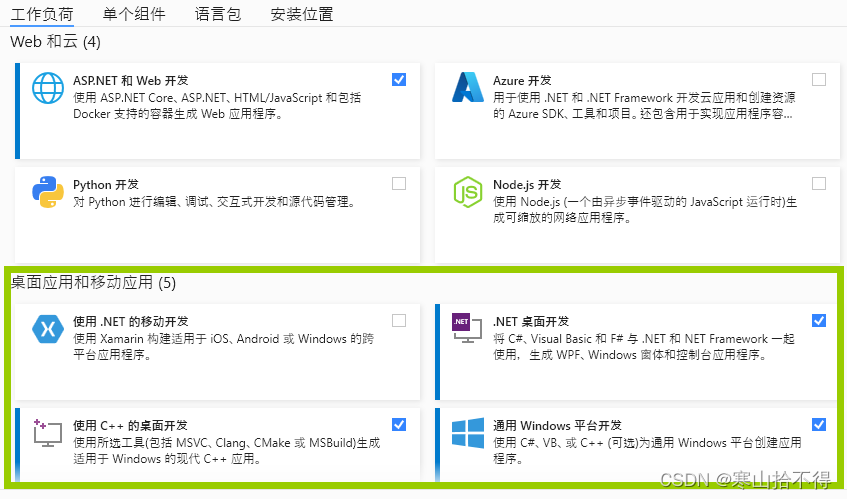Uncheck the ASP.NET 和 Web 开发 checkbox
847x499 pixels.
pos(399,80)
